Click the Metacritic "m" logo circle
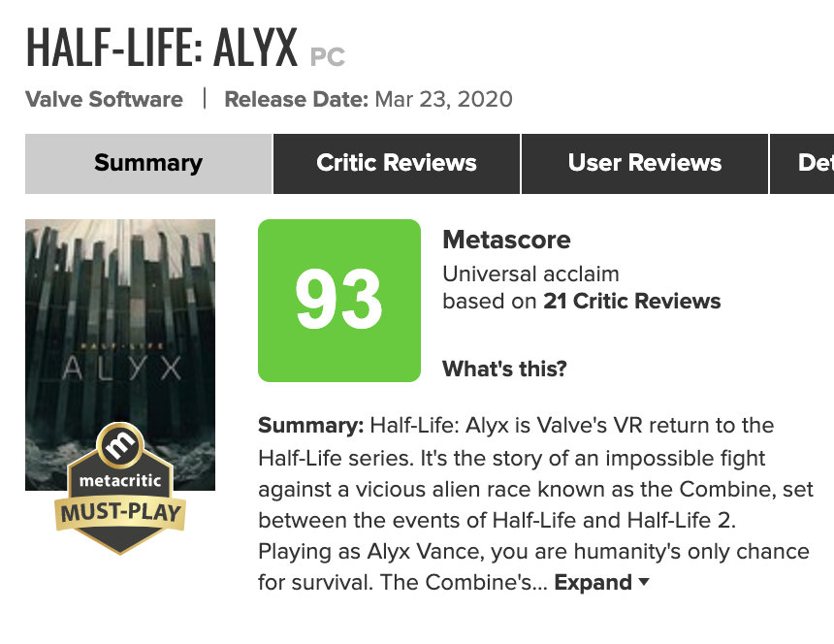 [x=121, y=447]
